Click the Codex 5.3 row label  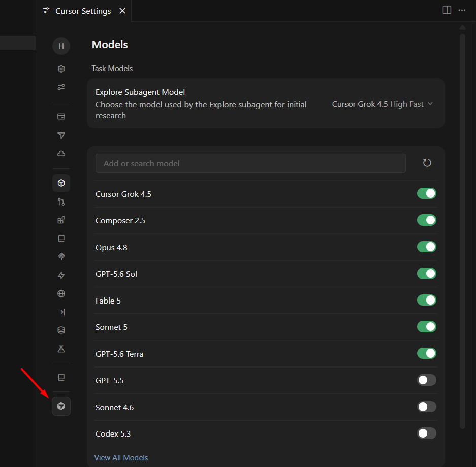pyautogui.click(x=113, y=434)
